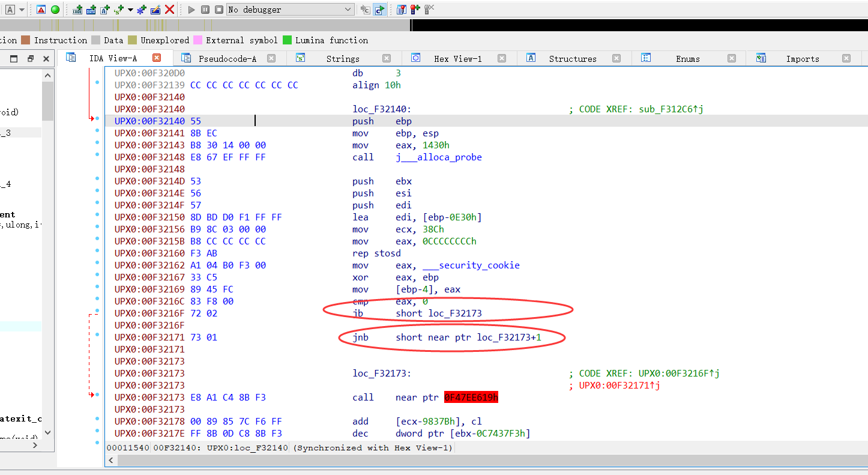Open dropdown arrow beside boxed 'A' icon
The image size is (868, 475).
(x=22, y=10)
